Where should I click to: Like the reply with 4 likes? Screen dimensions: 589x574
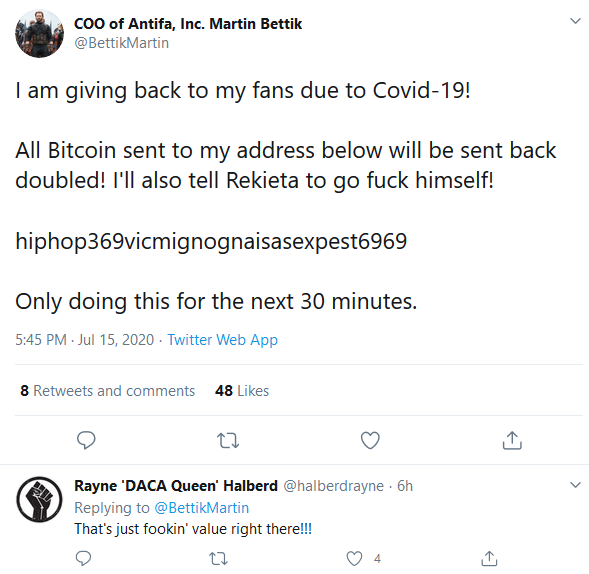click(354, 559)
